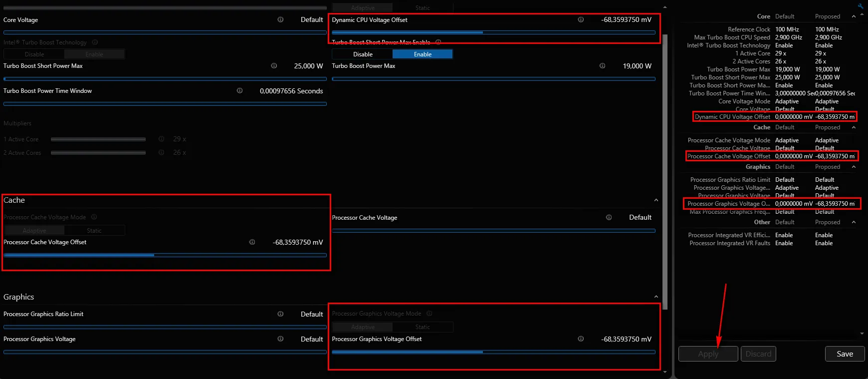Collapse the Core summary group in side panel

[x=854, y=16]
